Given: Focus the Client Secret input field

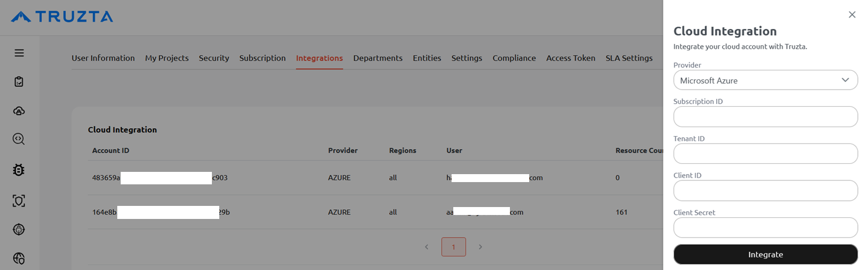Looking at the screenshot, I should [765, 227].
